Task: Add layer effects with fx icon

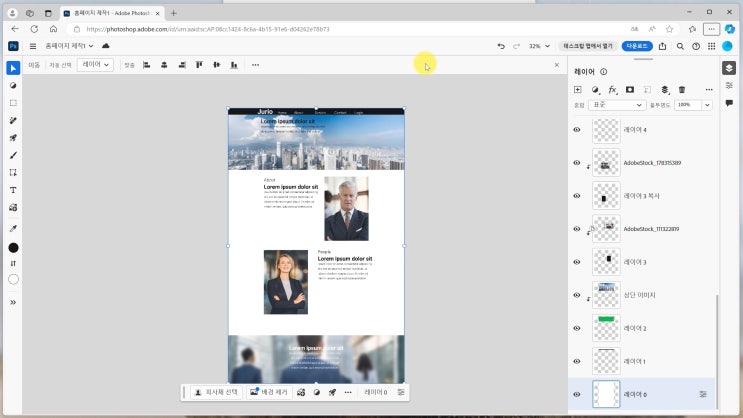Action: tap(613, 90)
